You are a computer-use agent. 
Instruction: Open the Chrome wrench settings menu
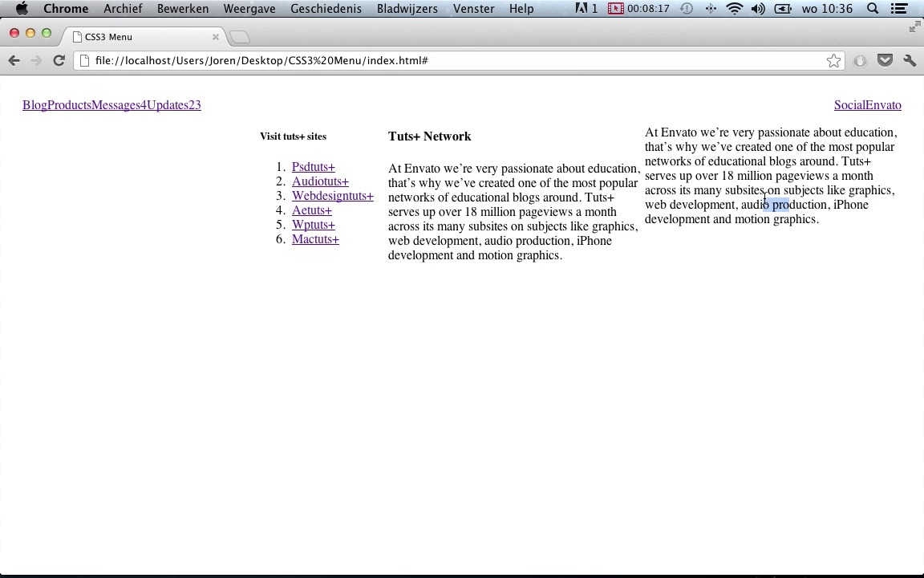[x=910, y=60]
